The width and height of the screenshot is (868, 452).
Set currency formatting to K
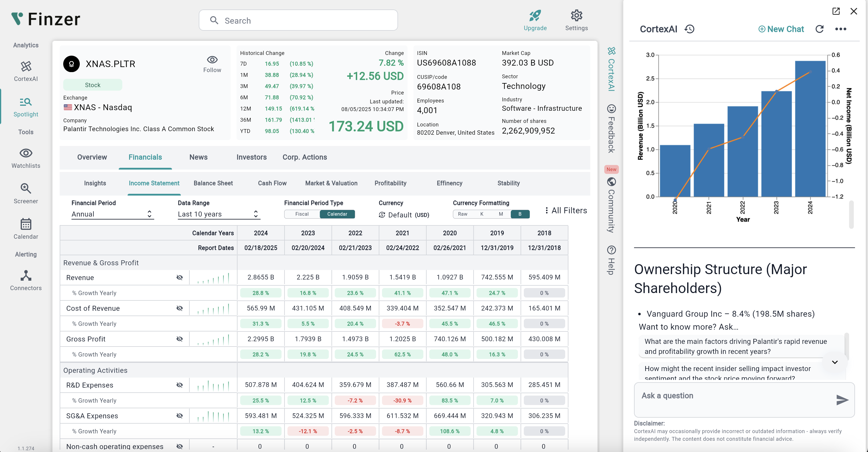tap(482, 214)
